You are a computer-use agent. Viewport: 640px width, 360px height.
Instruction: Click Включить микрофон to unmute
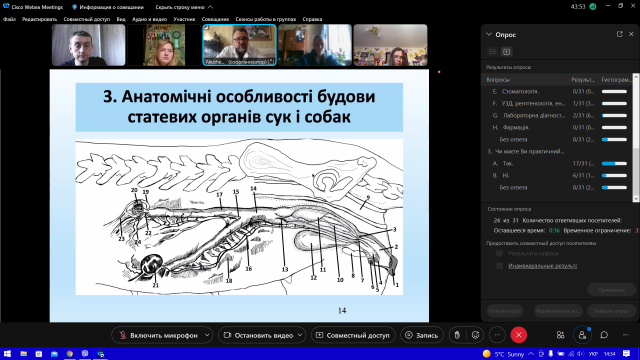(158, 335)
